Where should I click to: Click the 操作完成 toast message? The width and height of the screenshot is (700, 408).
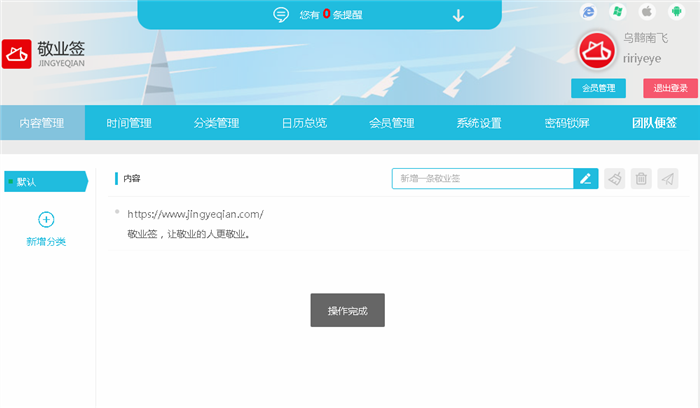[x=348, y=310]
